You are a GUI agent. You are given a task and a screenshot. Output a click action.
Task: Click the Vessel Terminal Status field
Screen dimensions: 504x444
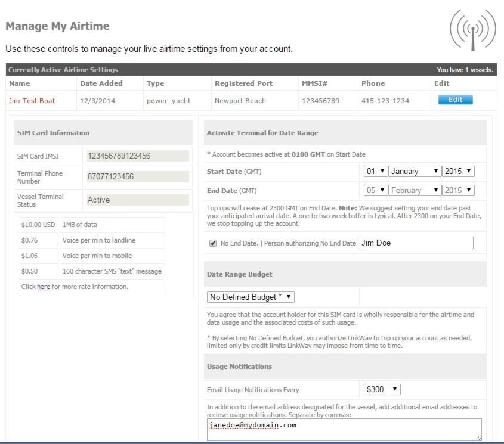pos(138,200)
